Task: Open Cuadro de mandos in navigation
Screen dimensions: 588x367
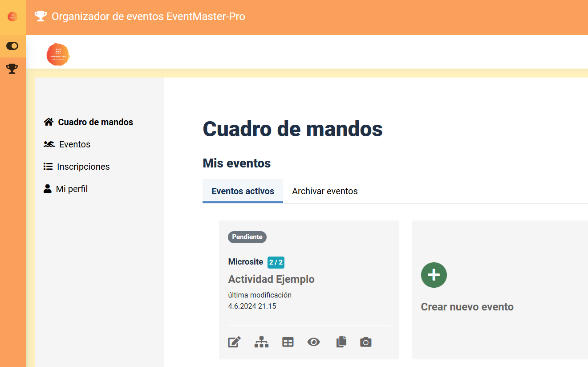Action: [x=95, y=122]
